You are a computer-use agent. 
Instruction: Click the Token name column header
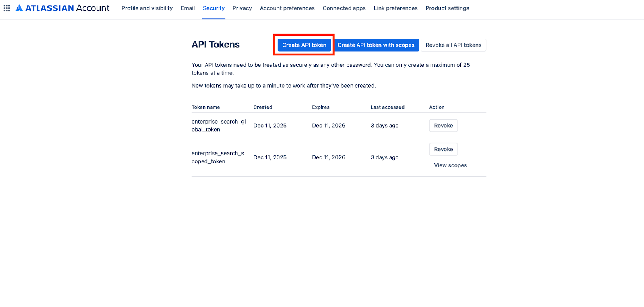[x=206, y=107]
